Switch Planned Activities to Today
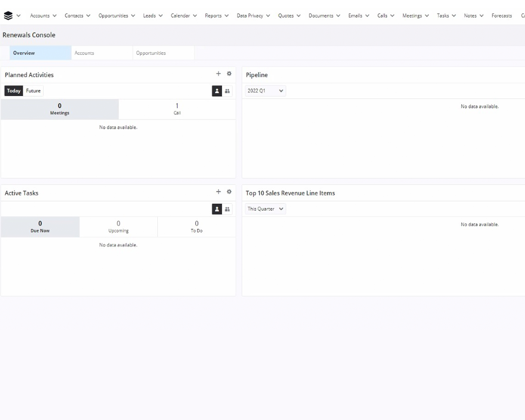 13,91
